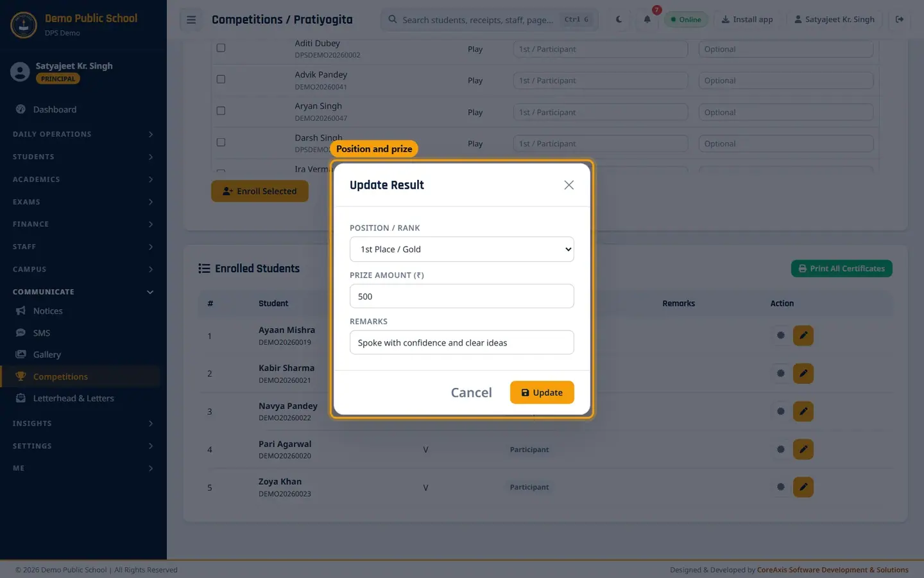
Task: Cancel the Update Result dialog
Action: [x=471, y=392]
